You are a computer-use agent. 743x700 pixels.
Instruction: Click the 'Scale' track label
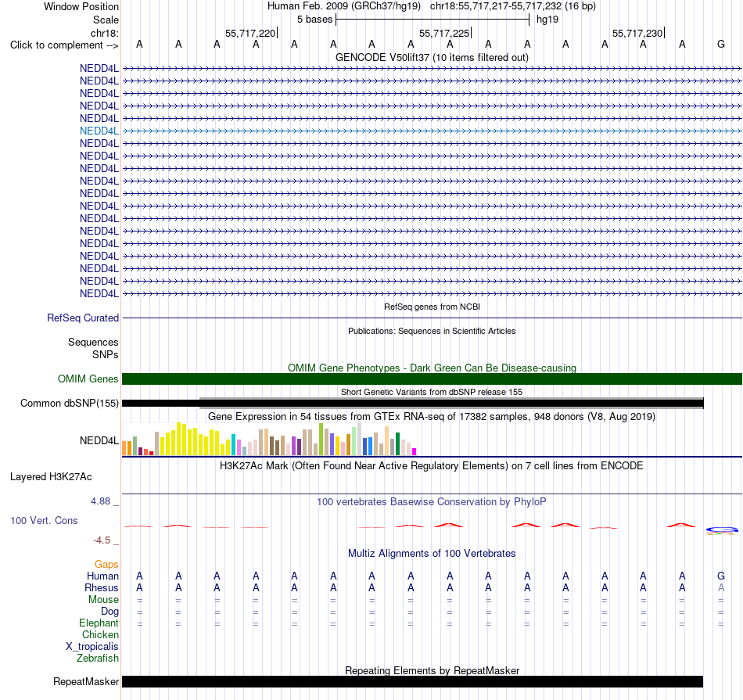coord(106,20)
